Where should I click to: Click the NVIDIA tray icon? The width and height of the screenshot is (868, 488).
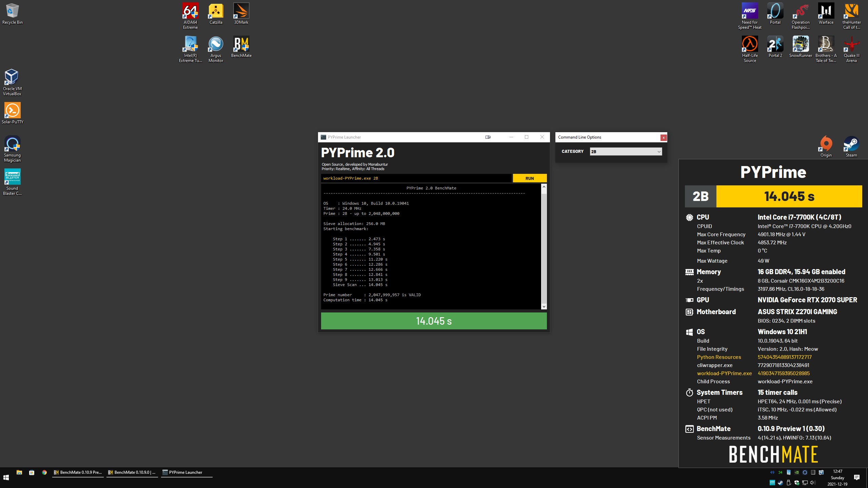coord(797,472)
